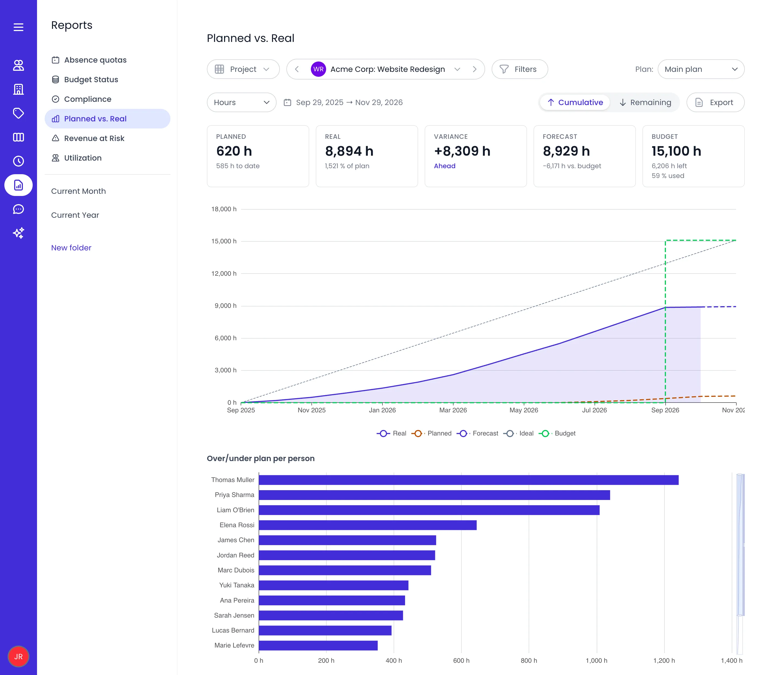
Task: Open the building companies sidebar icon
Action: coord(18,89)
